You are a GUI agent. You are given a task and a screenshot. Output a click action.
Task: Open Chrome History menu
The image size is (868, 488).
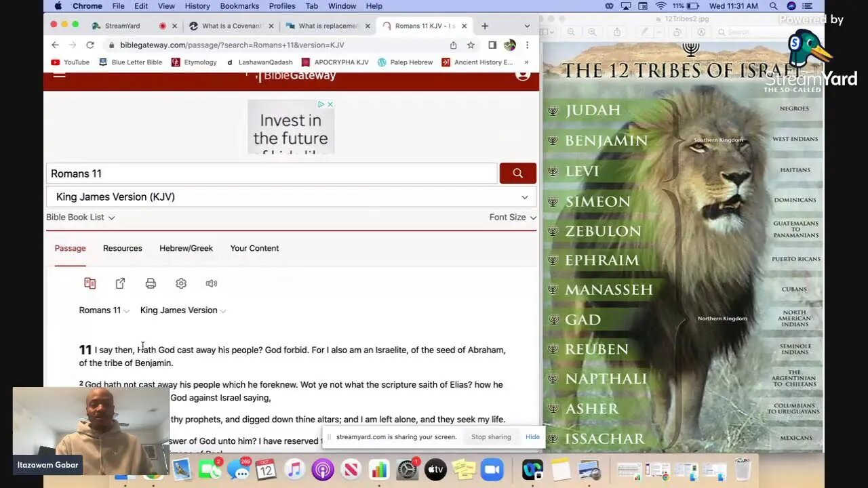pyautogui.click(x=197, y=6)
